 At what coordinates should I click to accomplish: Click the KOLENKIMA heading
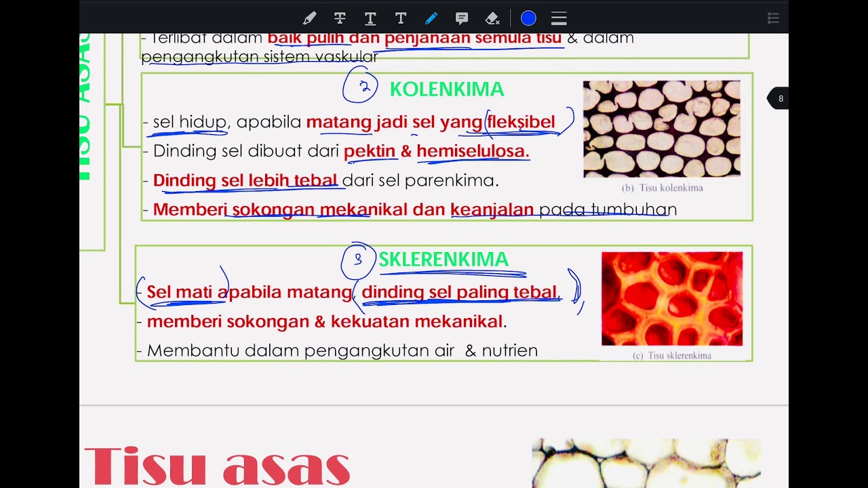pyautogui.click(x=447, y=89)
